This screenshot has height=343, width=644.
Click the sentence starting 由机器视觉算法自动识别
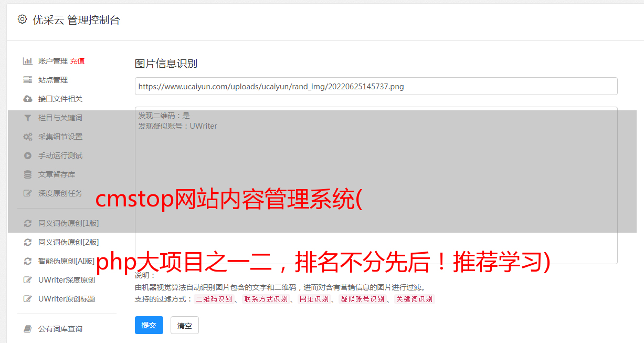[280, 287]
